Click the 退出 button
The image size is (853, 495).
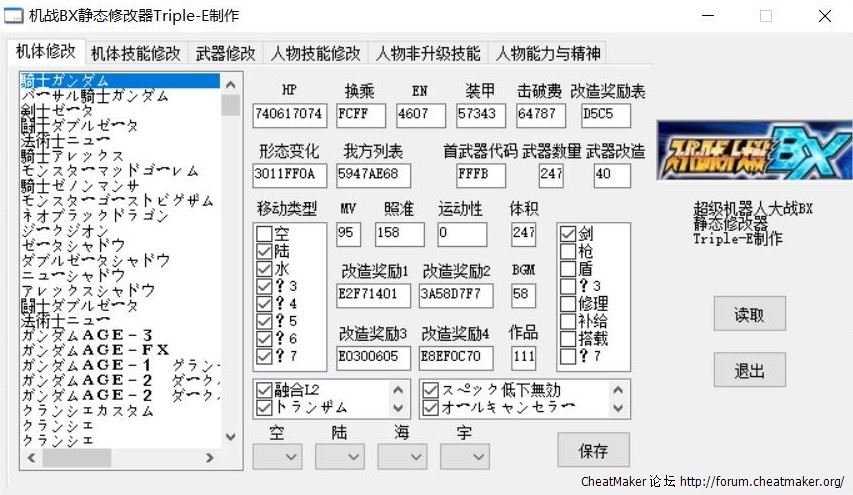[749, 371]
